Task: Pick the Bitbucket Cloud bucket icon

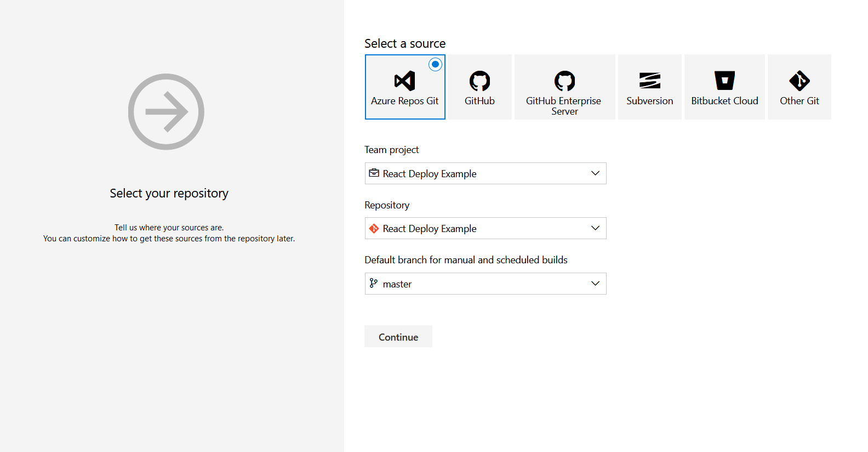Action: coord(724,81)
